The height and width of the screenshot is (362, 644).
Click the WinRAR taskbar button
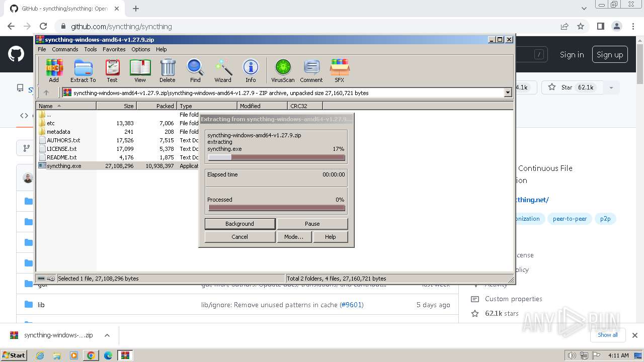coord(125,355)
